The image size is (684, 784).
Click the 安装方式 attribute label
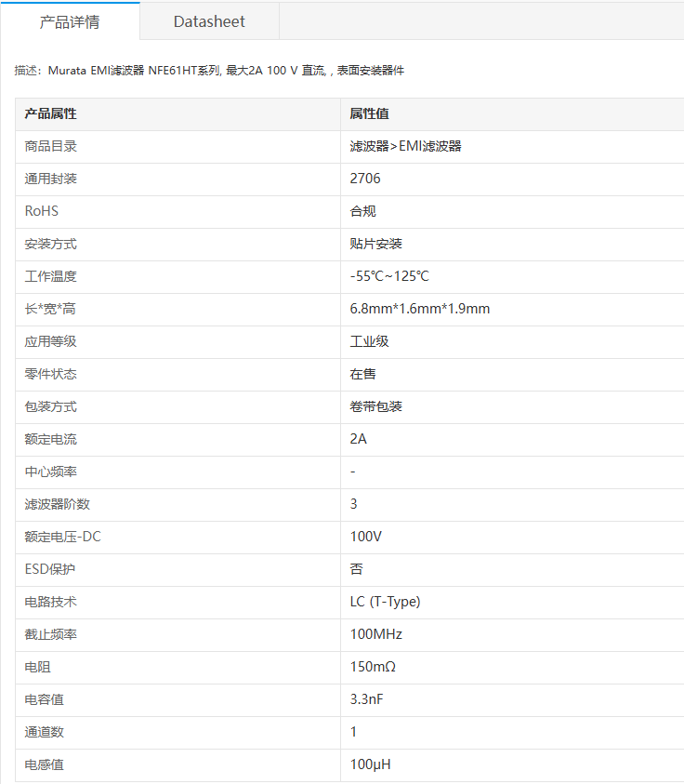click(x=50, y=244)
